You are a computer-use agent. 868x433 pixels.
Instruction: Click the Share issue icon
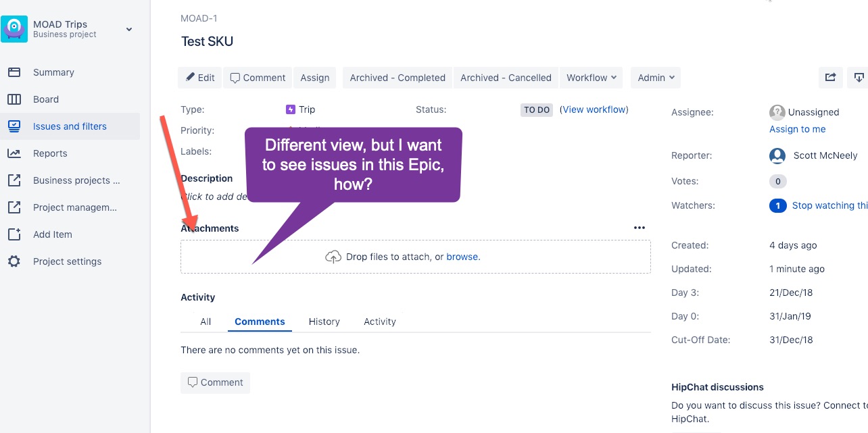(830, 77)
